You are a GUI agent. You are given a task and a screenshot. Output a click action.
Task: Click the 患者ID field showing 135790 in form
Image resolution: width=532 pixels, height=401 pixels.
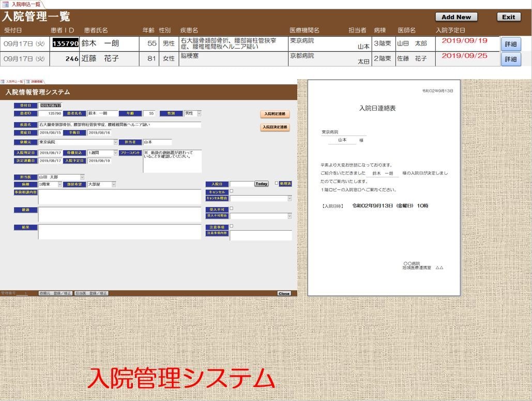click(50, 113)
